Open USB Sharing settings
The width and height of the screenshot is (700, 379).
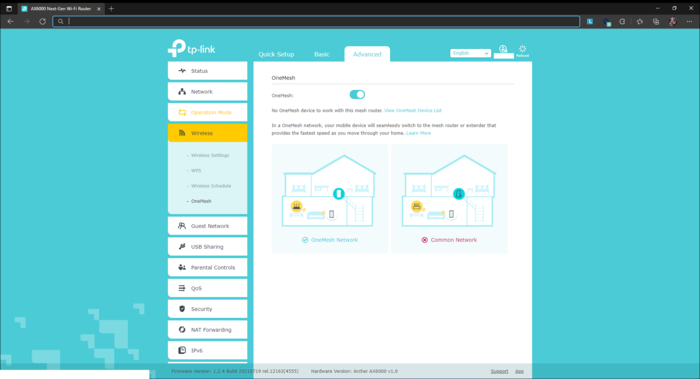click(x=208, y=246)
